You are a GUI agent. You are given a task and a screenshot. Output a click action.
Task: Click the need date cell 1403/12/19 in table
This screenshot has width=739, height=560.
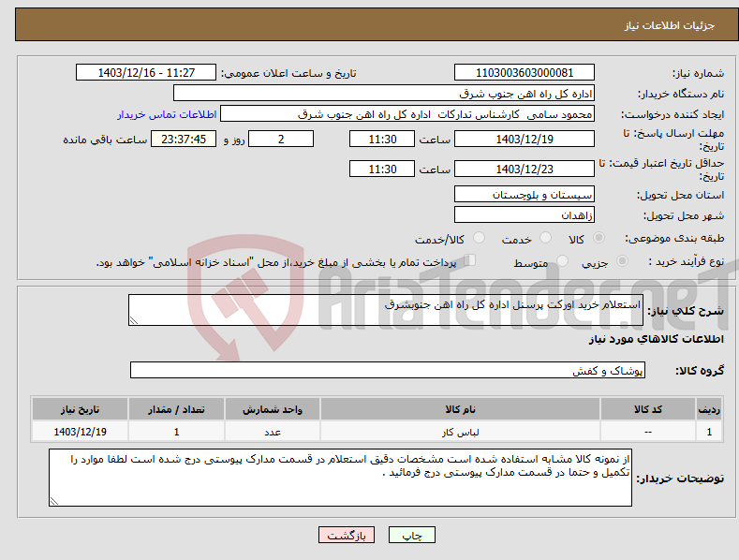pyautogui.click(x=81, y=432)
